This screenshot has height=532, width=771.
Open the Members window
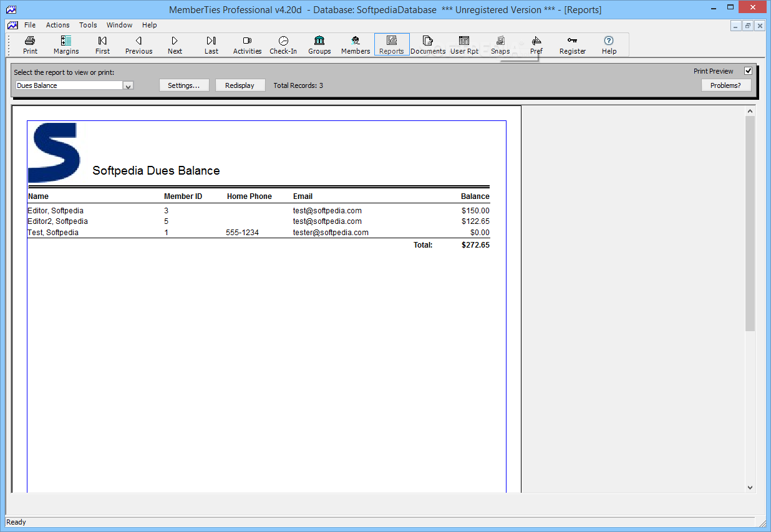click(x=356, y=45)
